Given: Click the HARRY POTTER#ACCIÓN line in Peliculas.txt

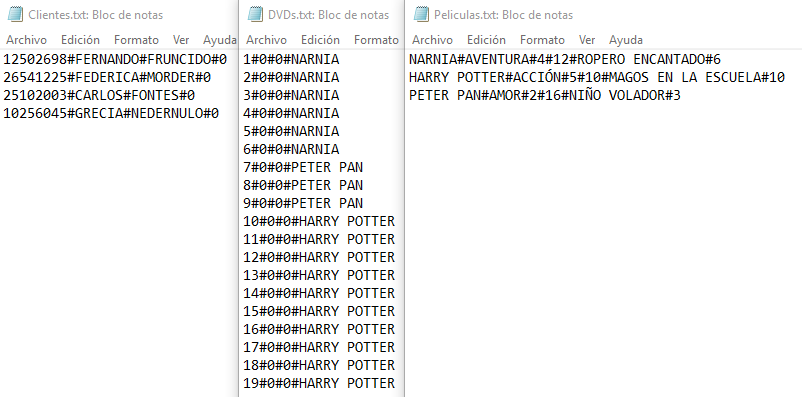Looking at the screenshot, I should click(597, 78).
